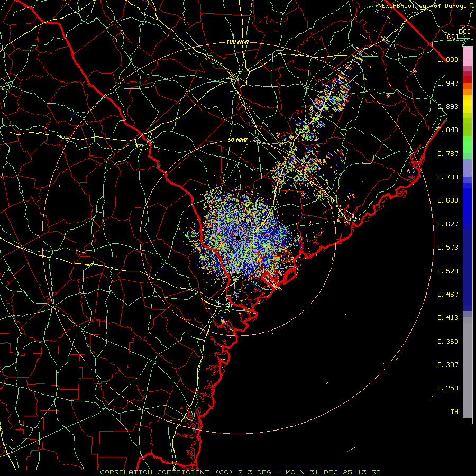The height and width of the screenshot is (476, 476).
Task: Click the 0.680 scale value
Action: tap(448, 200)
